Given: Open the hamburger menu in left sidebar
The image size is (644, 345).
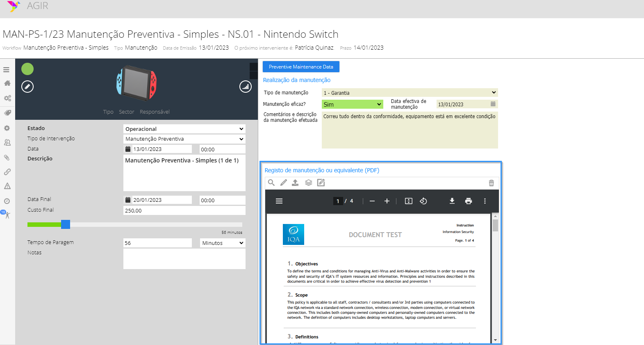Looking at the screenshot, I should (7, 70).
